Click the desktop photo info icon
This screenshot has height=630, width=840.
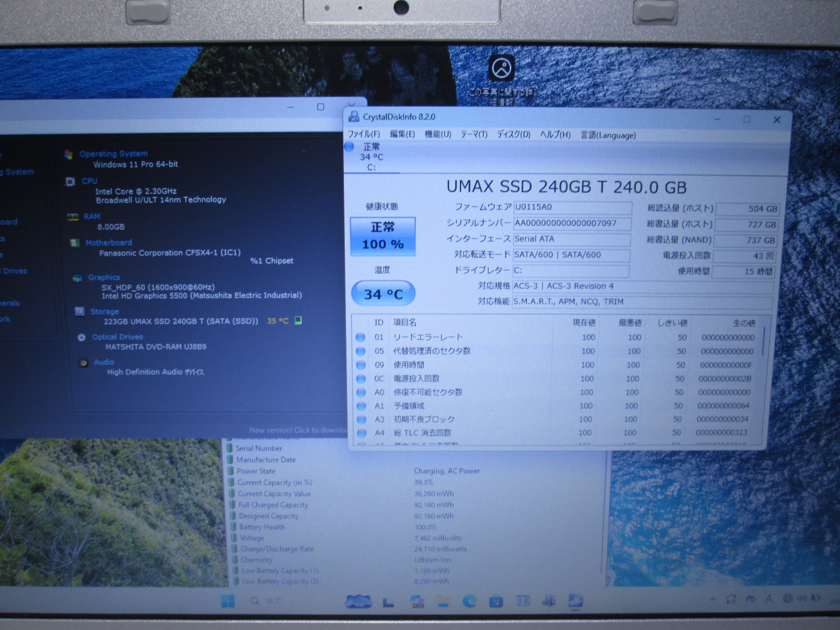coord(501,68)
